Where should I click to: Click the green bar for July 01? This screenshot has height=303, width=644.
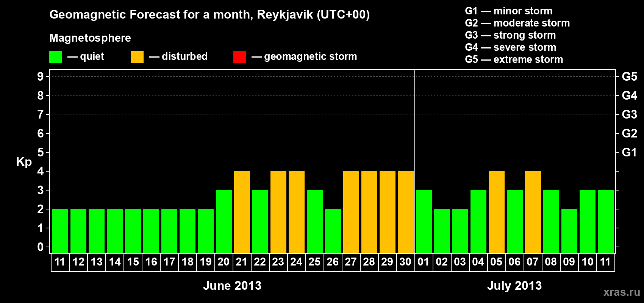click(x=424, y=221)
